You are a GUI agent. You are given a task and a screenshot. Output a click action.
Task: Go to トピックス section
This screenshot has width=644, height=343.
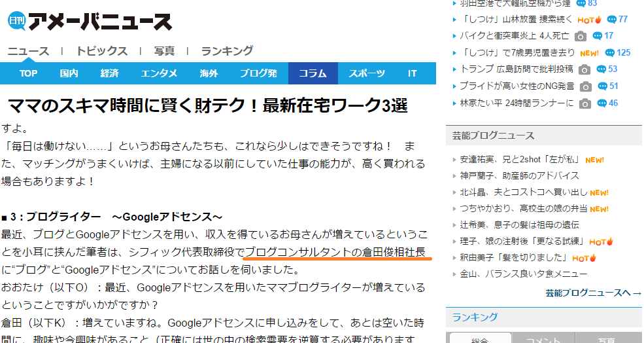tap(102, 51)
